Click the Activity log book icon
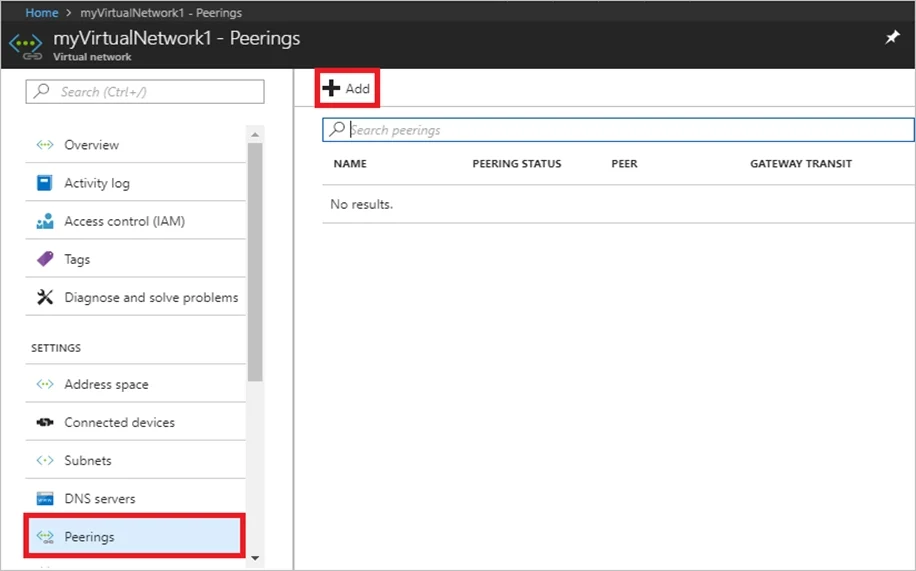Screen dimensions: 916x571 [x=44, y=183]
